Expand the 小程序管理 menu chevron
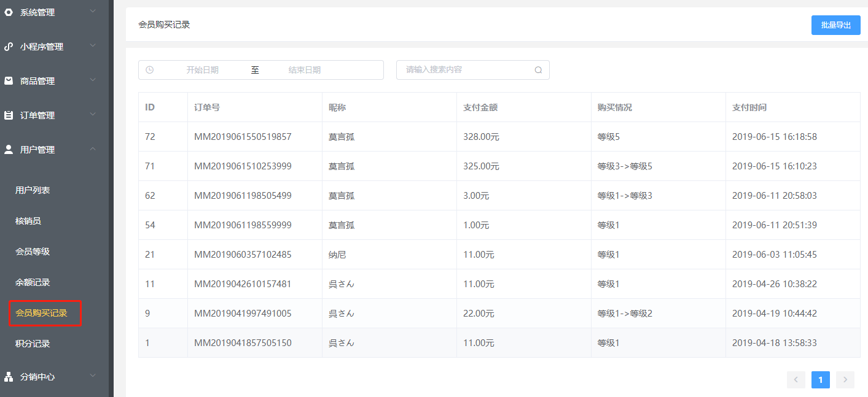868x397 pixels. (x=93, y=45)
